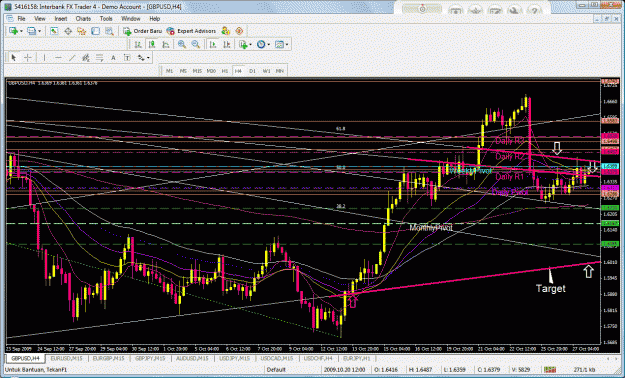Switch timeframe to M1
This screenshot has height=378, width=625.
pos(169,71)
